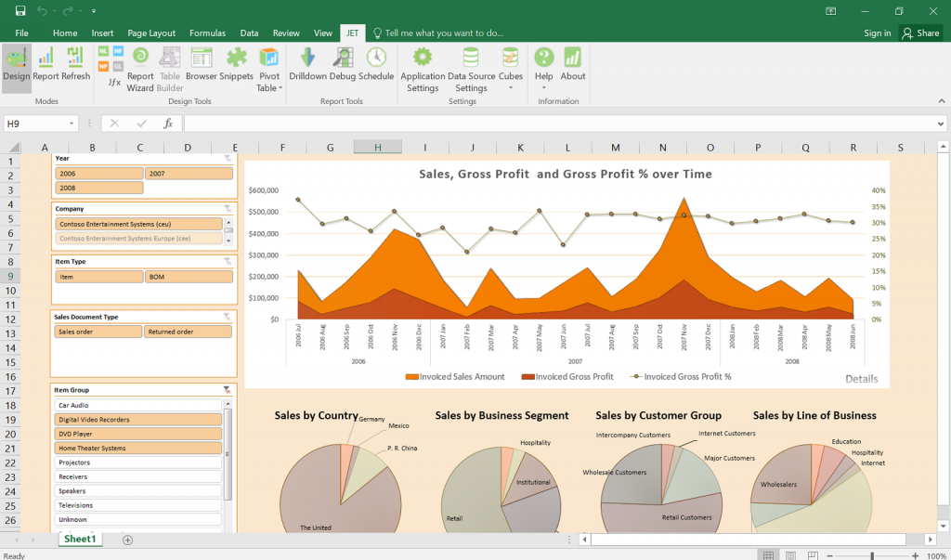Toggle the 2007 year slicer button

coord(189,174)
